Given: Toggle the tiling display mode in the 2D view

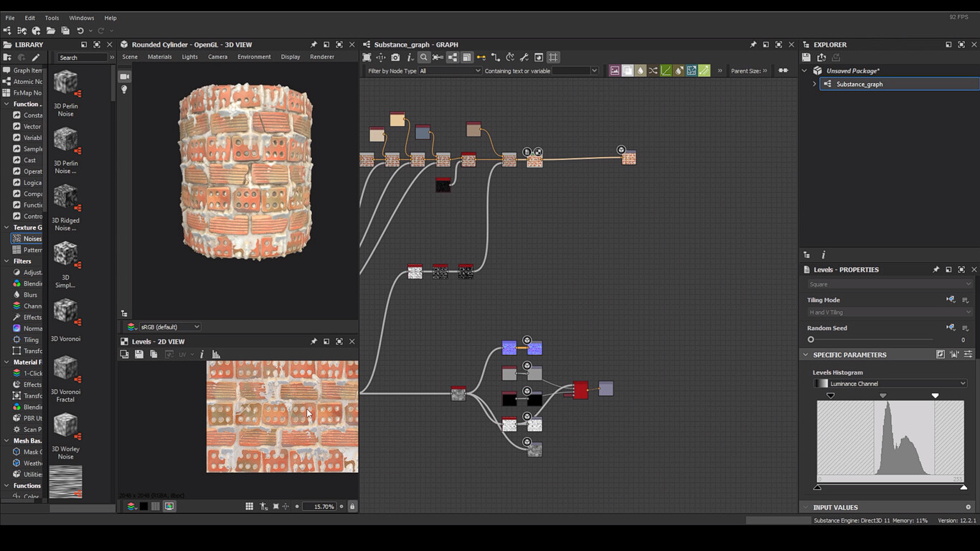Looking at the screenshot, I should click(250, 506).
